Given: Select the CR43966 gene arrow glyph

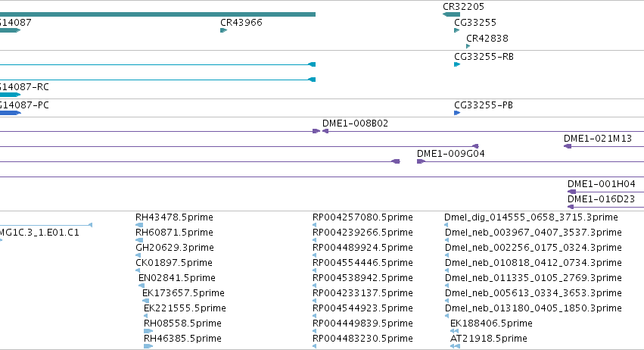Looking at the screenshot, I should (223, 30).
